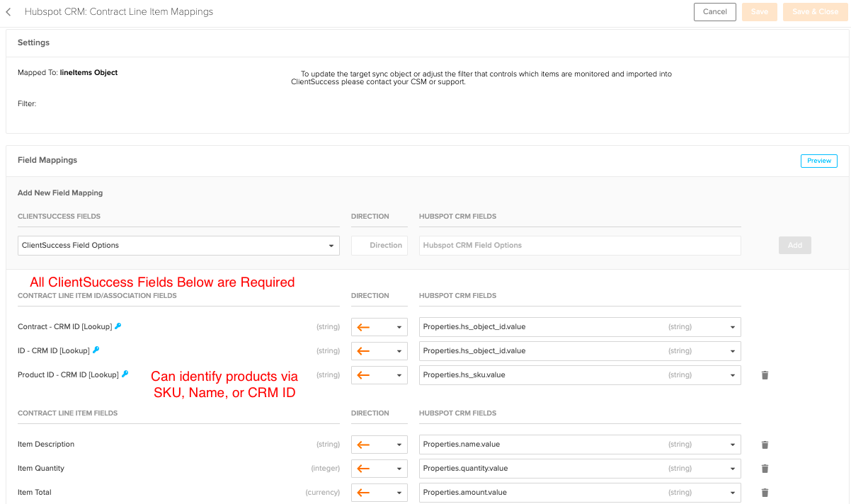851x504 pixels.
Task: Click the (integer) type label for Item Quantity
Action: click(x=326, y=469)
